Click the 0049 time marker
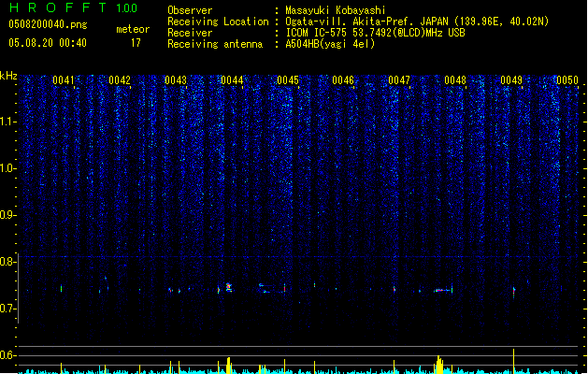Screen dimensions: 588x374 pos(511,80)
